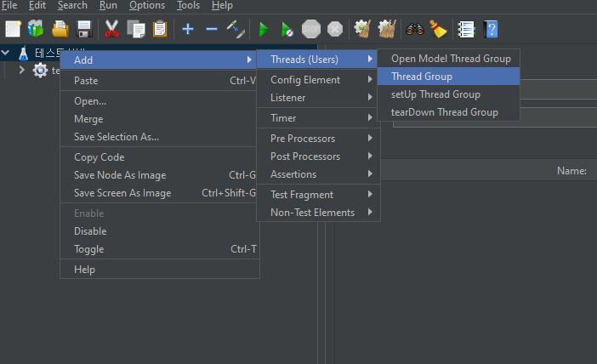Open the Post Processors submenu
The width and height of the screenshot is (597, 364).
click(318, 156)
